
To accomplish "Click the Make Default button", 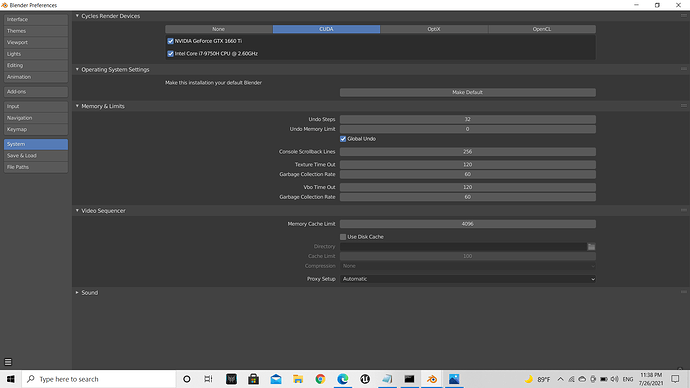I will point(468,92).
